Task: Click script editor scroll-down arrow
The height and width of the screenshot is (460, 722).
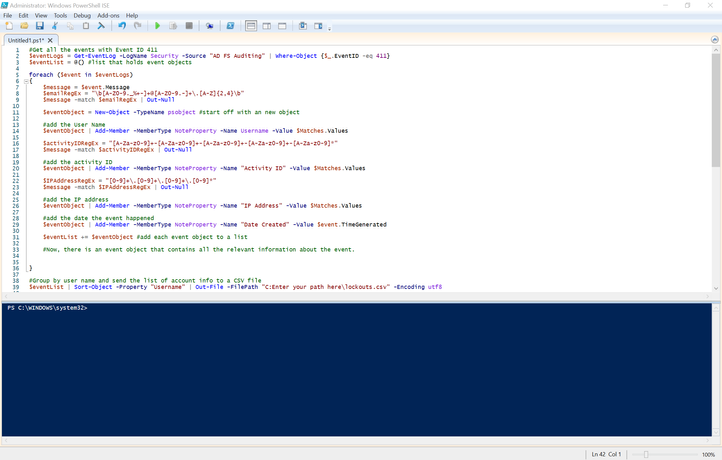Action: [716, 288]
